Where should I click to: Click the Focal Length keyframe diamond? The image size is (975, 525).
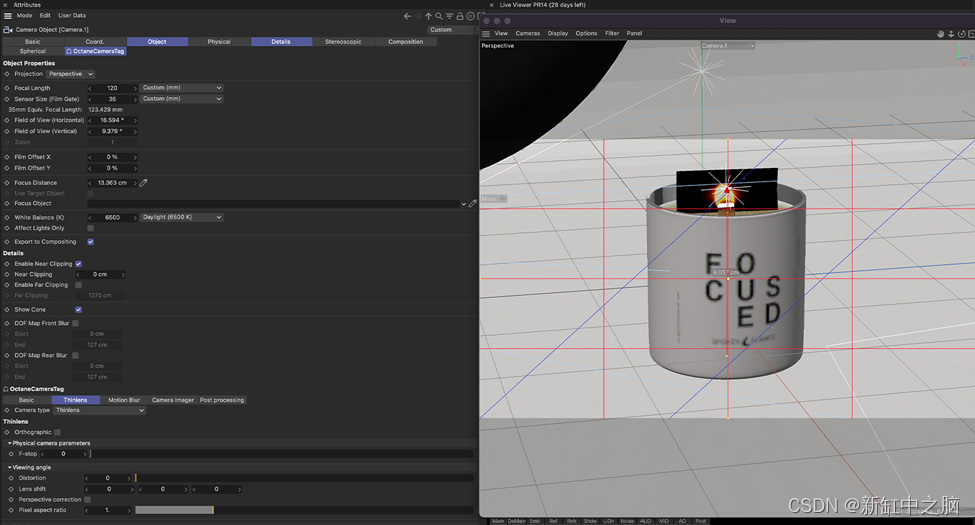[7, 88]
